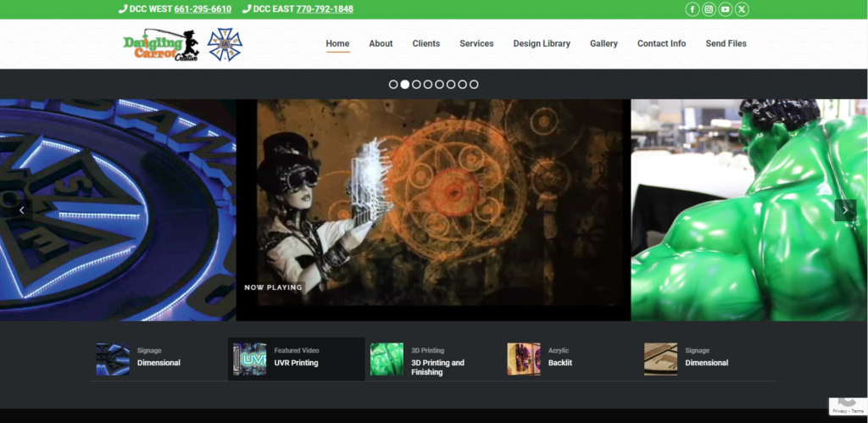Open the reCAPTCHA Privacy link
The width and height of the screenshot is (868, 423).
[839, 411]
